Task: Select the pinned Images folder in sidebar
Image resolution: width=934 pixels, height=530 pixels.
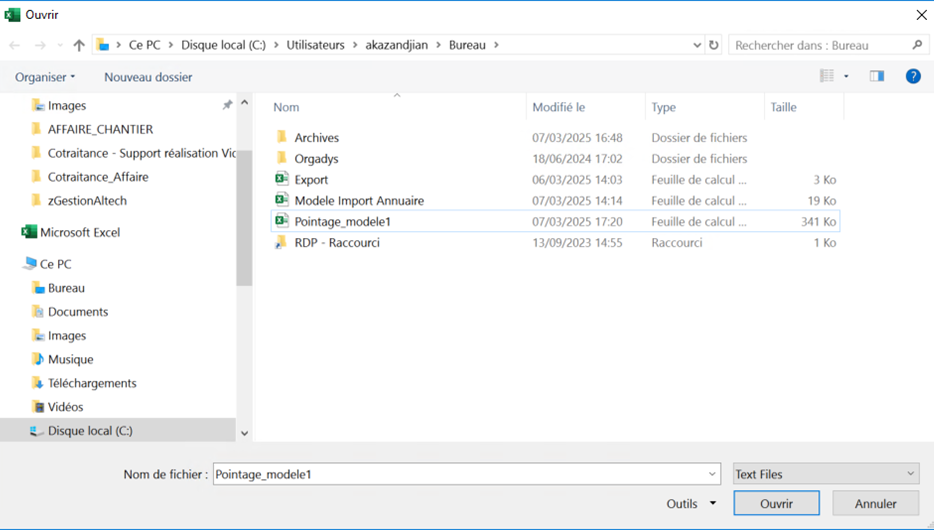Action: click(67, 105)
